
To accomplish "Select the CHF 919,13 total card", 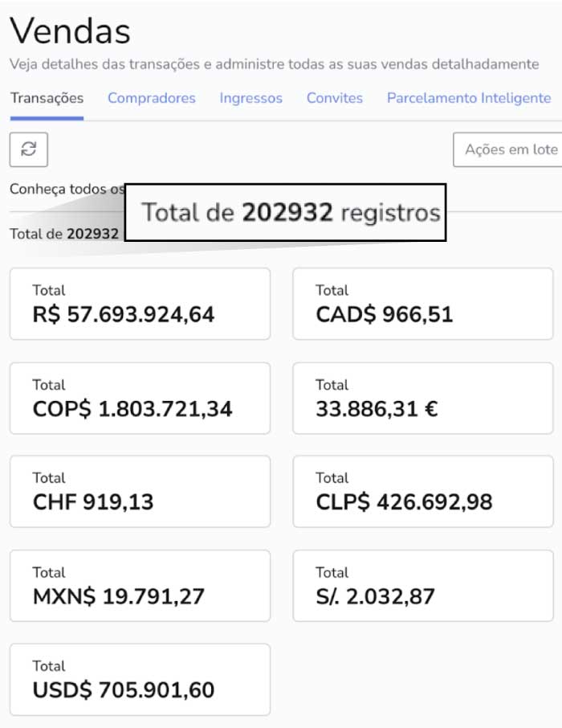I will (140, 492).
